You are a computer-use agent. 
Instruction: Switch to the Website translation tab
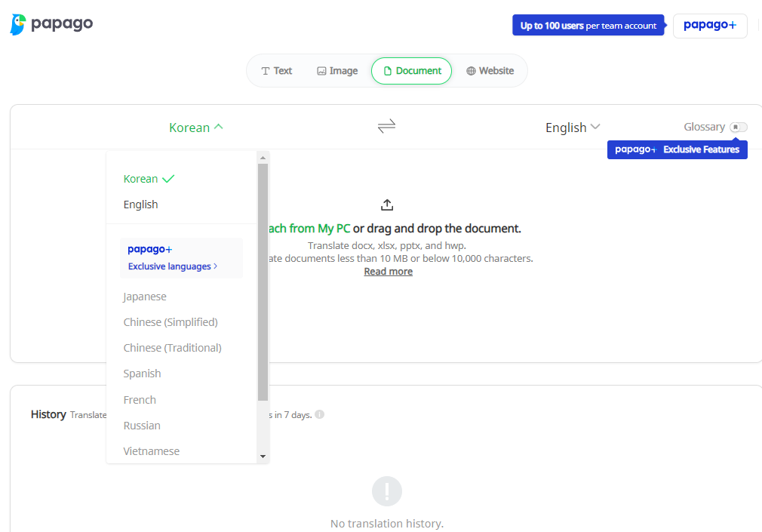pos(490,71)
